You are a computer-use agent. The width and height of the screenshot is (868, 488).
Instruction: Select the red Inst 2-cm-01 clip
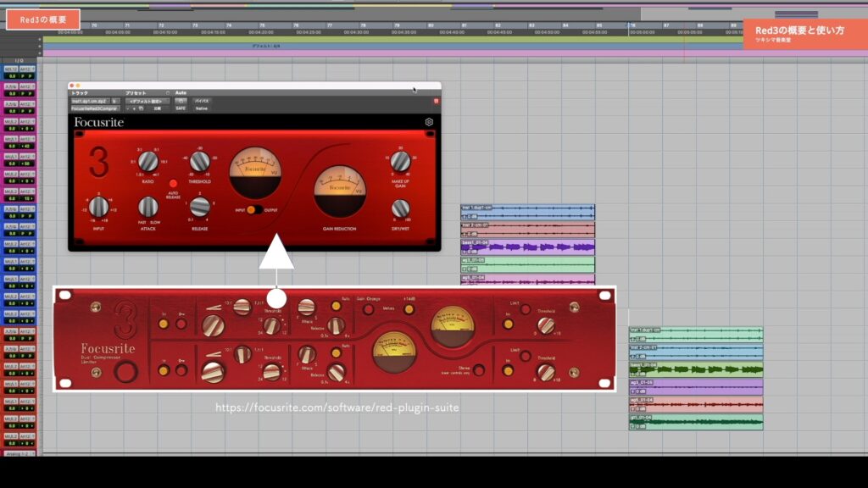click(527, 230)
